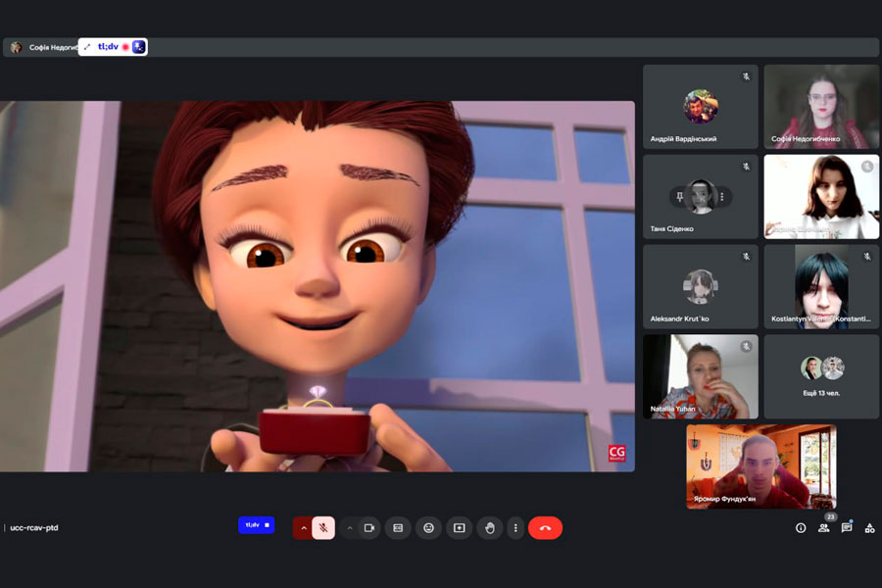Raise your hand
This screenshot has width=882, height=588.
[x=490, y=528]
